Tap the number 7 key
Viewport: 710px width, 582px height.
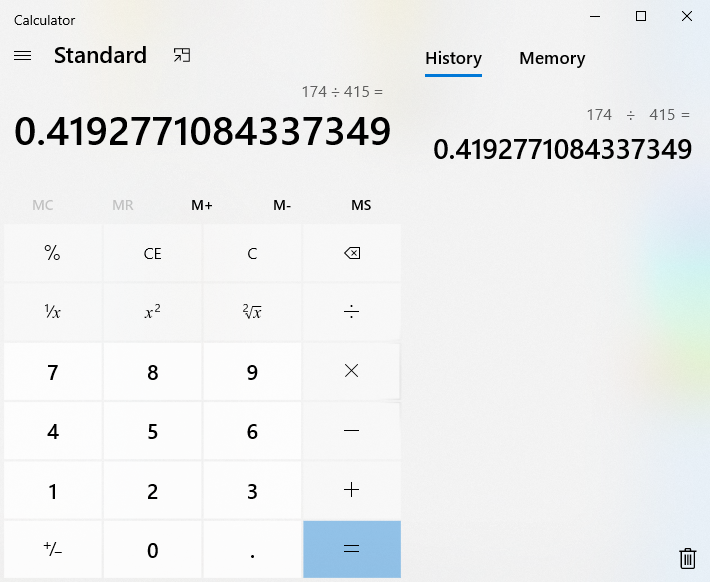tap(53, 371)
